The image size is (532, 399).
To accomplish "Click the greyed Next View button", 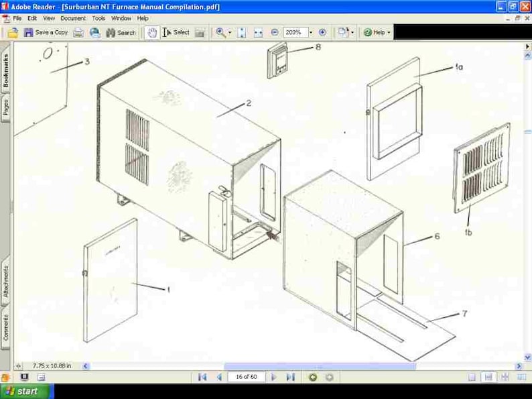I will [x=329, y=377].
